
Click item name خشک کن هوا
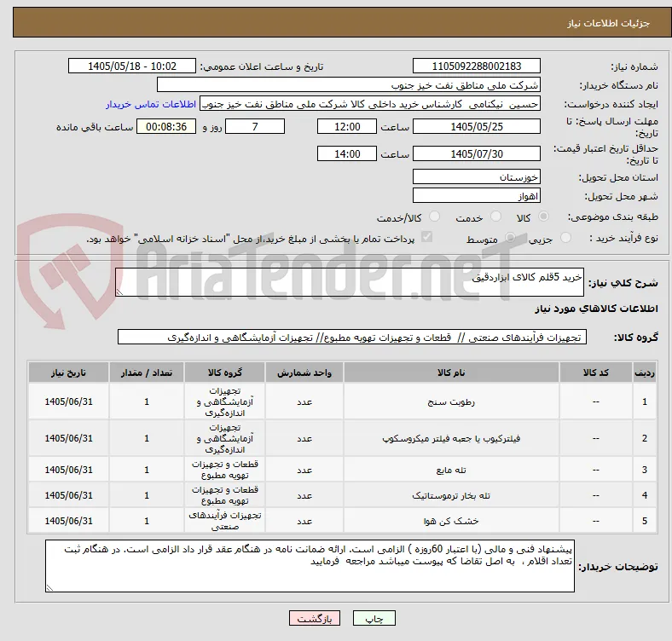point(451,521)
